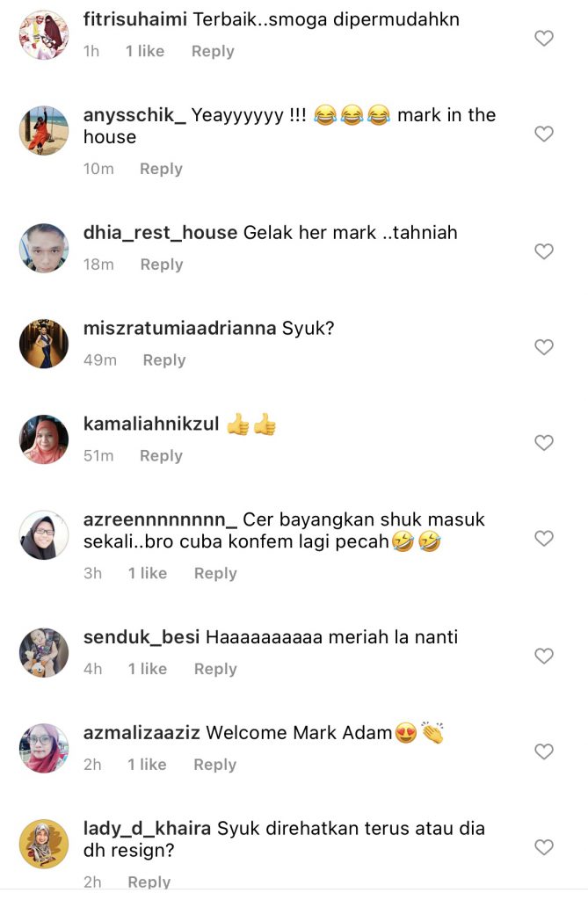
Task: Open azmalizaaziz's profile via username
Action: [x=142, y=733]
